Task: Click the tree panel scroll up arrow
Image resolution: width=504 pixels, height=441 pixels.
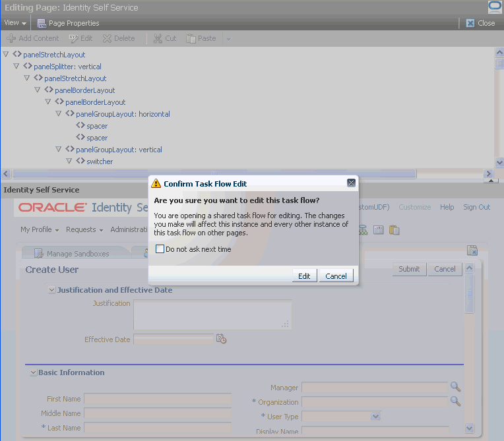Action: click(499, 52)
